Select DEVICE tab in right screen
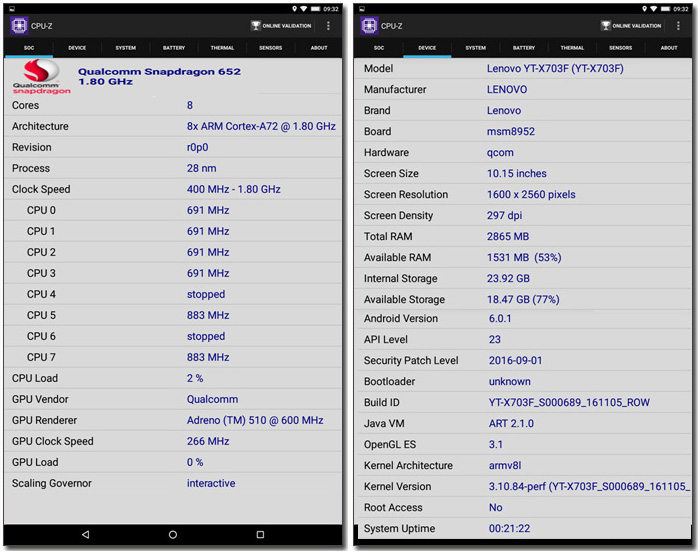700x555 pixels. click(x=427, y=48)
